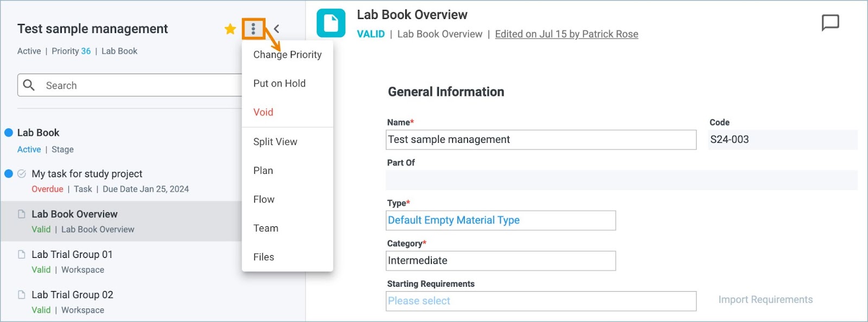Click the empty Part Of field

tap(622, 180)
